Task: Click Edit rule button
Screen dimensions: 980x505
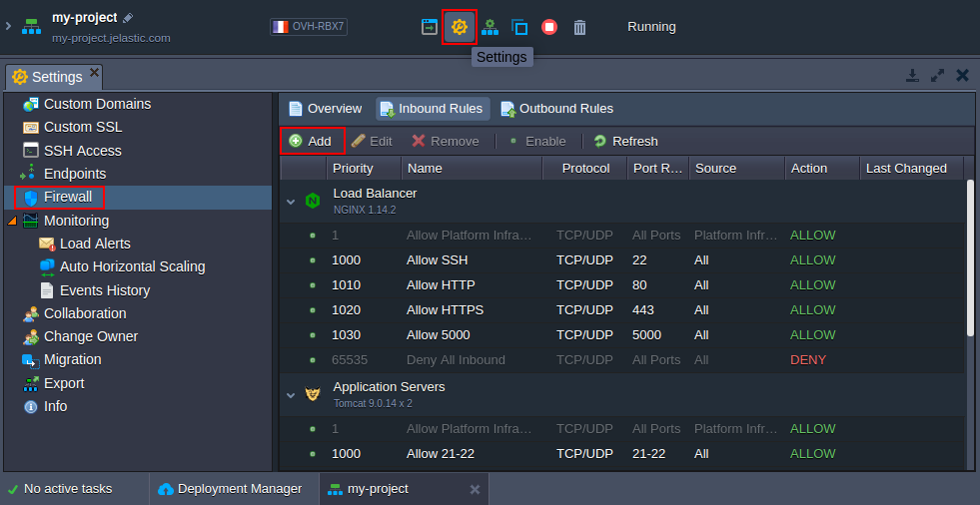Action: pos(373,141)
